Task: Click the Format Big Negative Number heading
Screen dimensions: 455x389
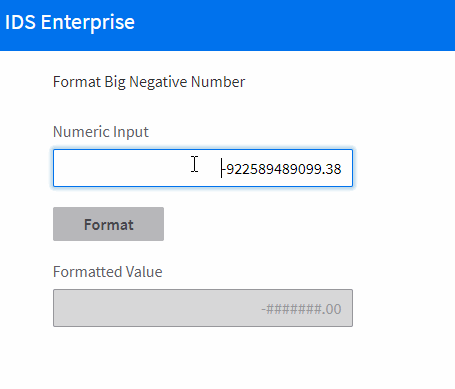Action: 149,82
